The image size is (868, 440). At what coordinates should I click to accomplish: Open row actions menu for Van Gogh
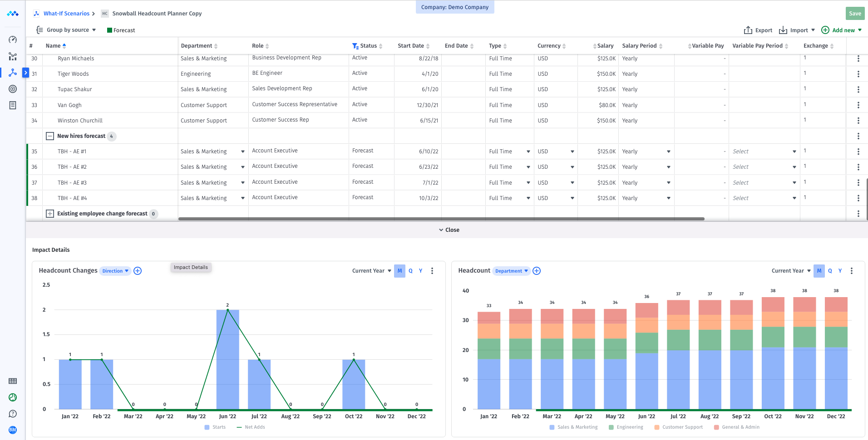(858, 105)
